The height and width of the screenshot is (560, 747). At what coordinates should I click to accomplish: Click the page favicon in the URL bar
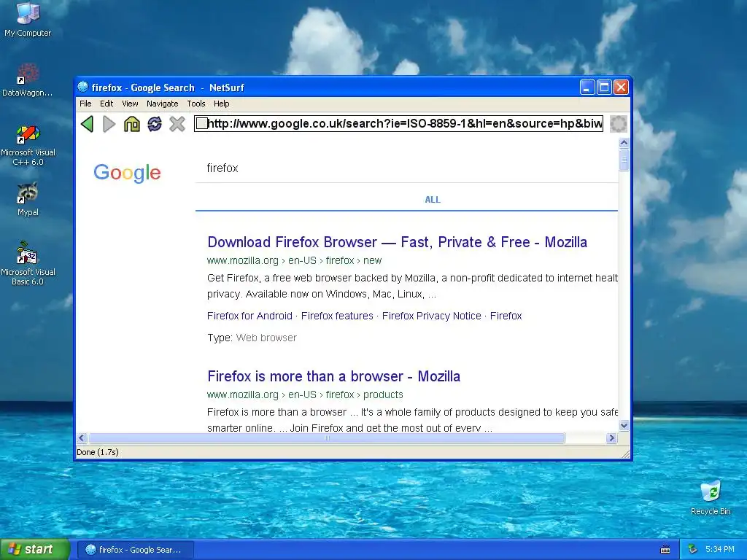201,123
